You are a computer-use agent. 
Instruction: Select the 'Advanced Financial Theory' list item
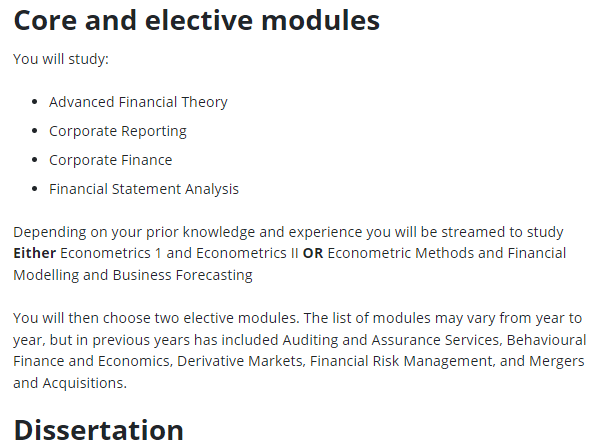[x=138, y=102]
